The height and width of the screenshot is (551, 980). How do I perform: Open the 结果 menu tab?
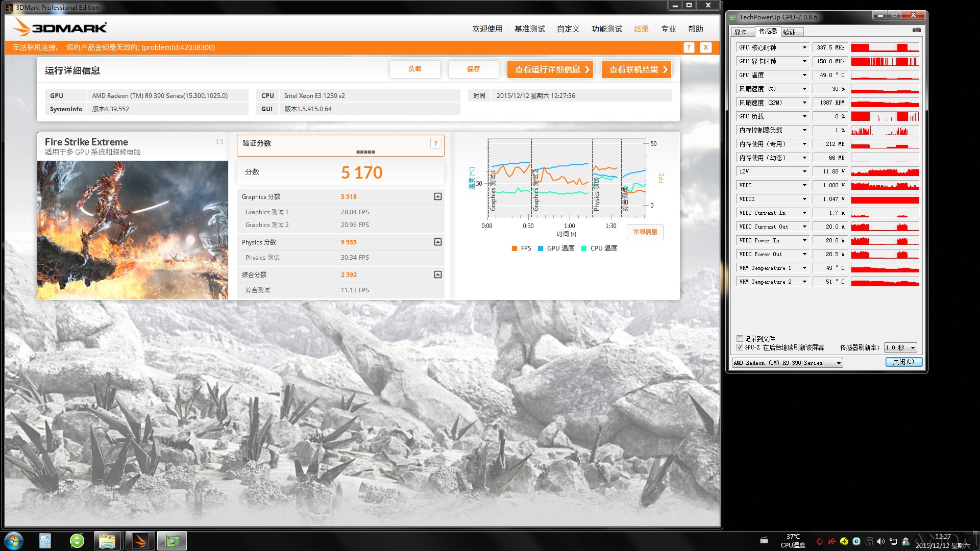click(x=642, y=29)
